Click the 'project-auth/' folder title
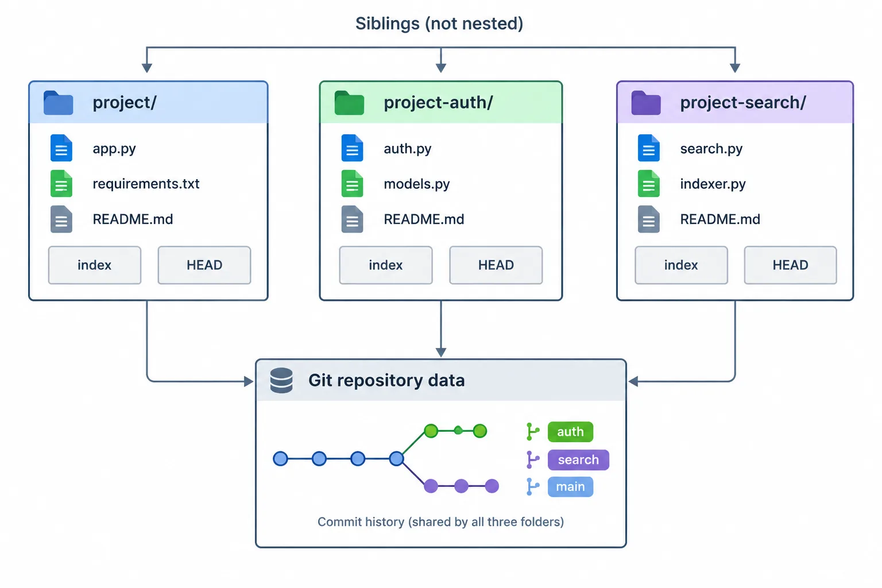The width and height of the screenshot is (882, 588). 438,103
